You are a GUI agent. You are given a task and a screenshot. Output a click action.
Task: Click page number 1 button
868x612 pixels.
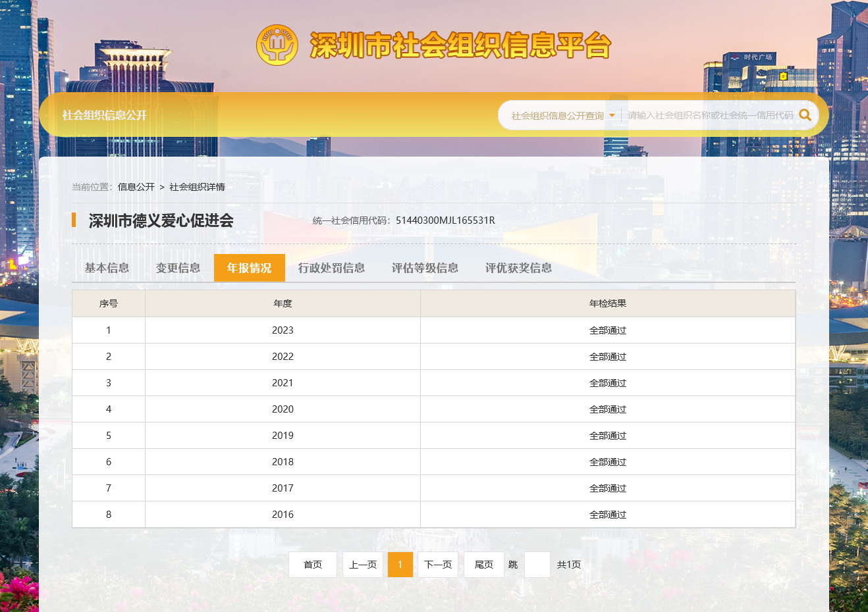pyautogui.click(x=400, y=565)
